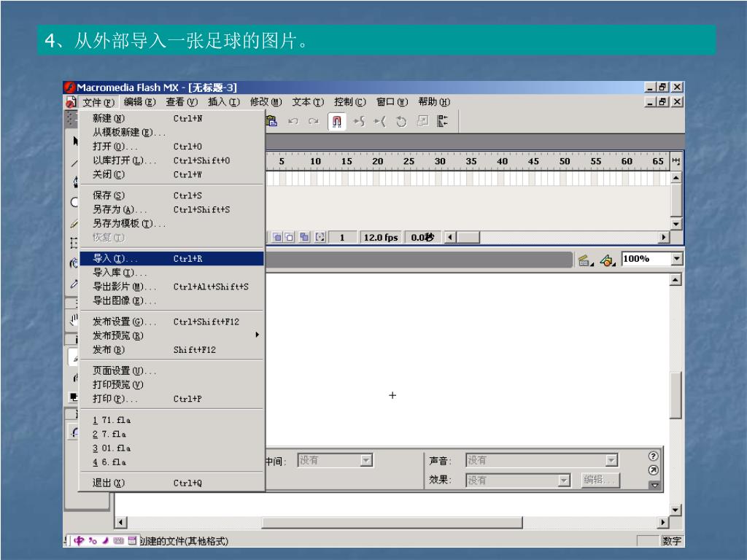Viewport: 747px width, 560px height.
Task: Toggle the snap to objects magnet
Action: [336, 122]
